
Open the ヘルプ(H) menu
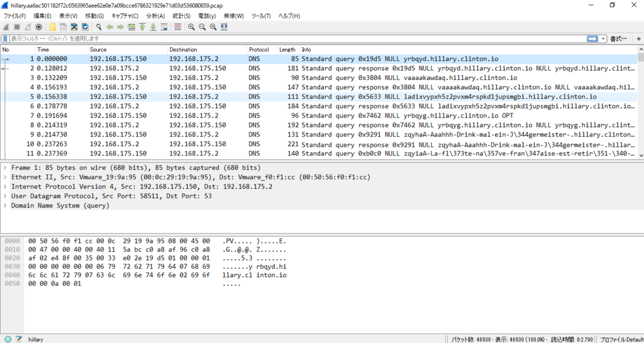pyautogui.click(x=289, y=16)
